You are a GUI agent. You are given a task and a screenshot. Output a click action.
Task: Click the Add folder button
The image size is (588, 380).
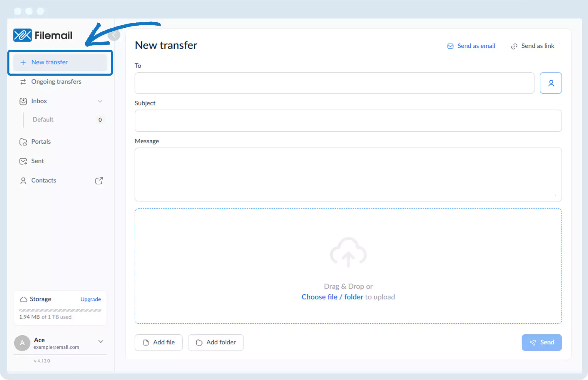(216, 342)
